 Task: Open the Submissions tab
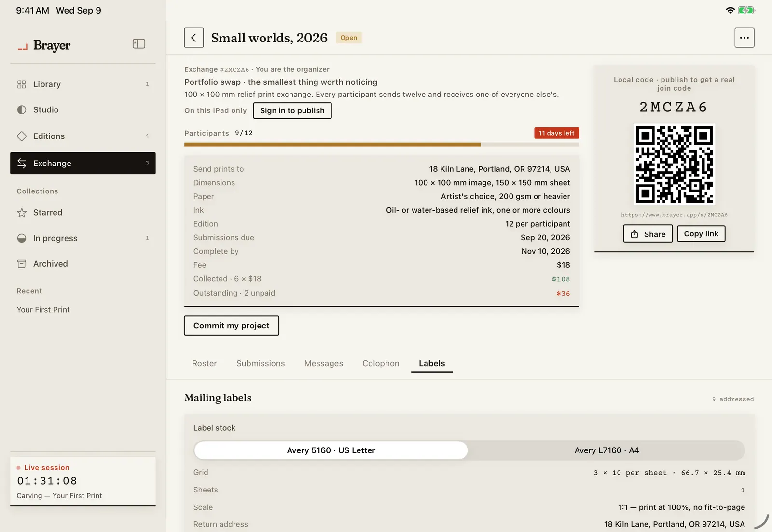pos(261,363)
